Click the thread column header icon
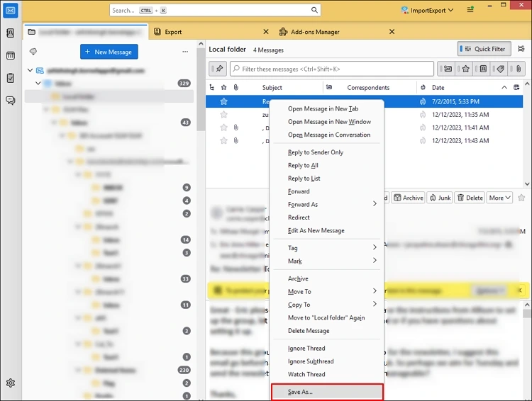 coord(211,87)
